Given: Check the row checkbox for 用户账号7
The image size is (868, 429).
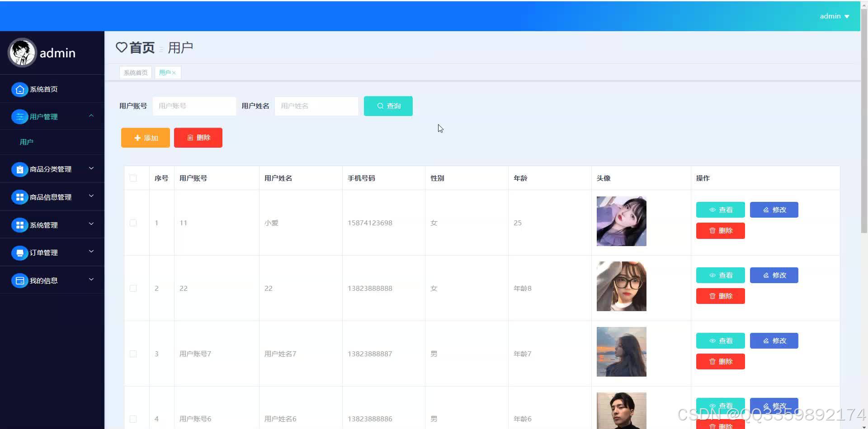Looking at the screenshot, I should 133,354.
